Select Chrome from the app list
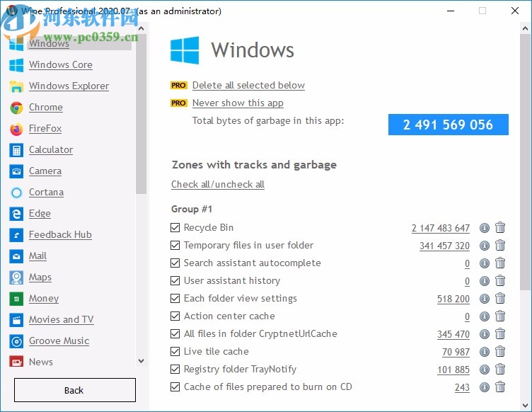 46,107
